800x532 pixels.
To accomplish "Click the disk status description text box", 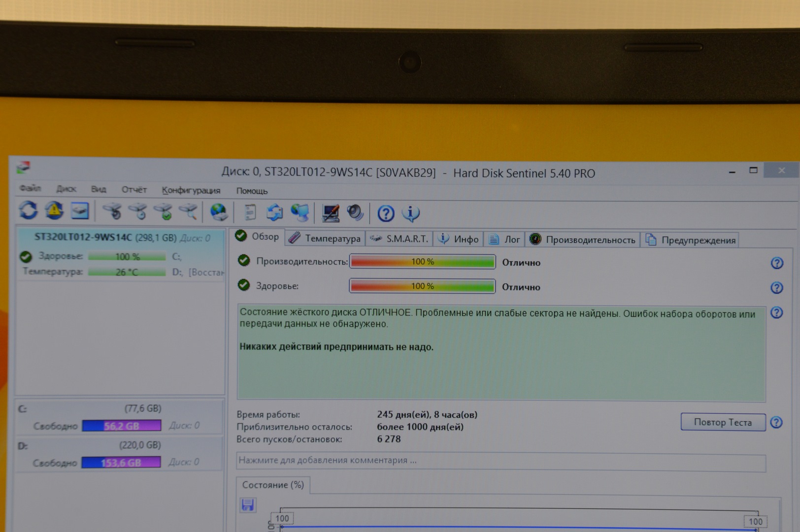I will pyautogui.click(x=501, y=353).
